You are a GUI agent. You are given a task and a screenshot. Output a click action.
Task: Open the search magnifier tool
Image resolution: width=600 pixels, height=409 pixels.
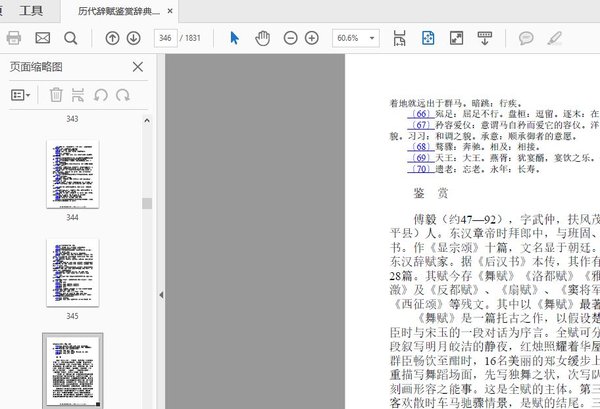point(70,38)
